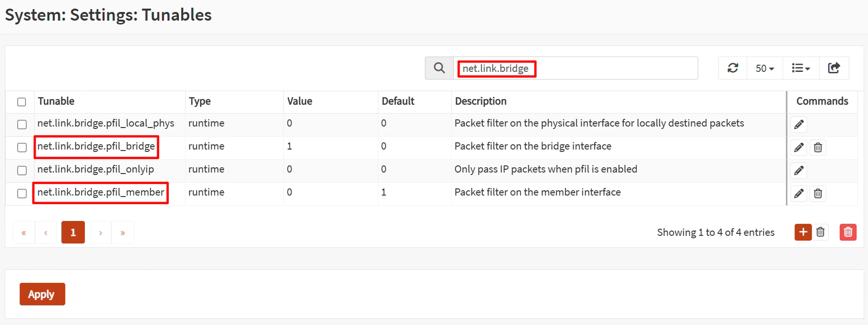This screenshot has height=325, width=868.
Task: Check the net.link.bridge.pfil_bridge row checkbox
Action: 22,147
